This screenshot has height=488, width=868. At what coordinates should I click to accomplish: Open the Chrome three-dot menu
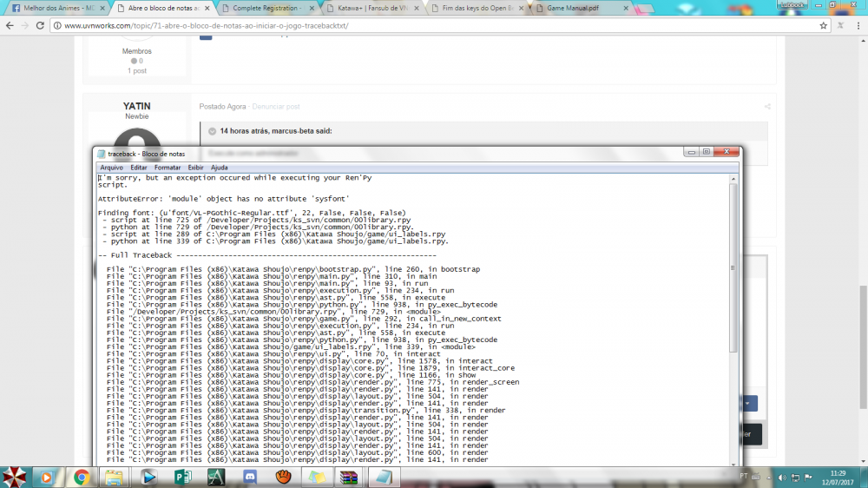858,25
